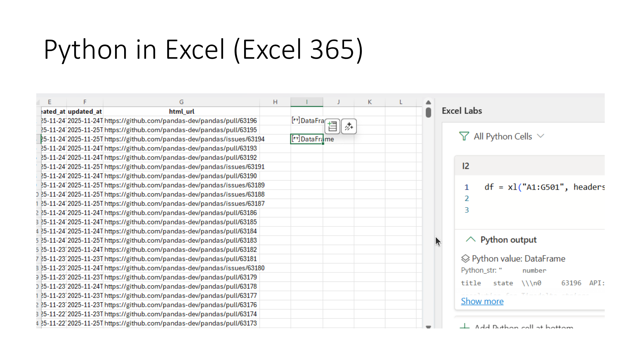644x360 pixels.
Task: Click the Show more link
Action: 482,301
